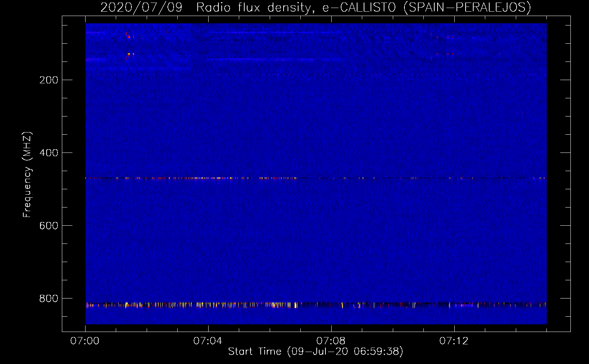This screenshot has width=589, height=364.
Task: Click the '07:04' time tick label
Action: point(208,341)
